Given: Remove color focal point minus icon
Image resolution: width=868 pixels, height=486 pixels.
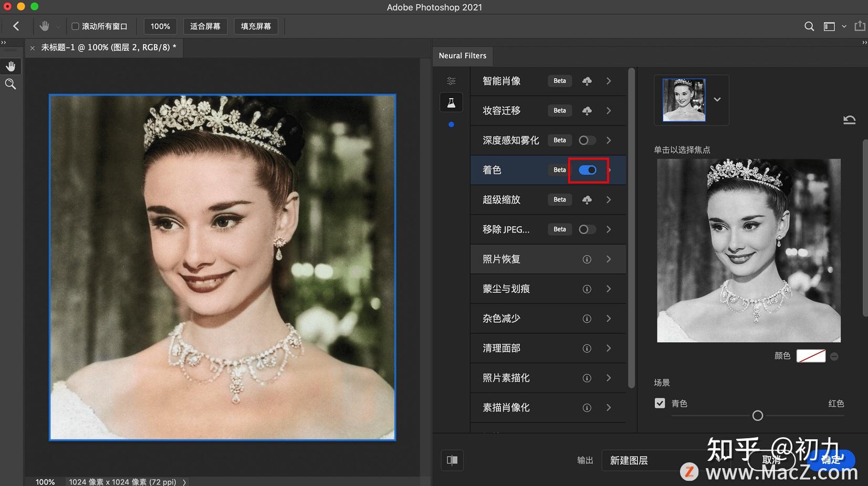Looking at the screenshot, I should point(834,356).
